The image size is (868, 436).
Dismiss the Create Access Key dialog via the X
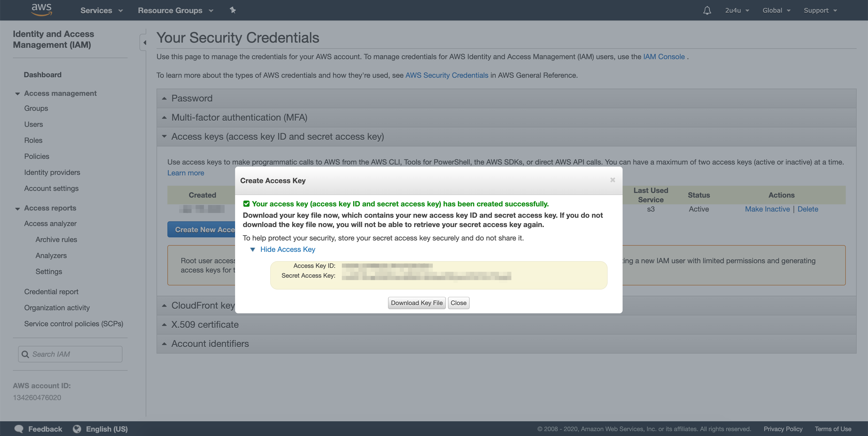pyautogui.click(x=613, y=180)
